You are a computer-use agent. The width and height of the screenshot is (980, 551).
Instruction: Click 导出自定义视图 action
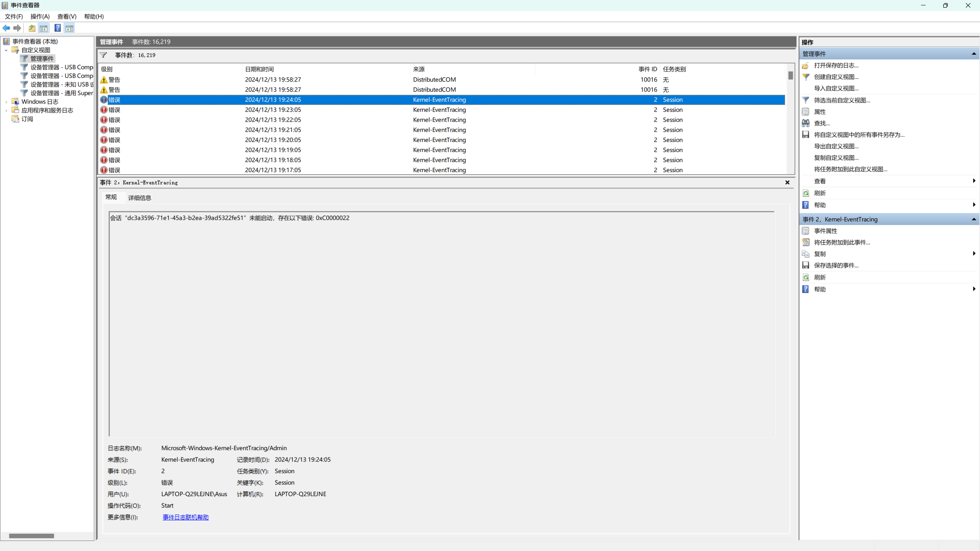[x=837, y=146]
